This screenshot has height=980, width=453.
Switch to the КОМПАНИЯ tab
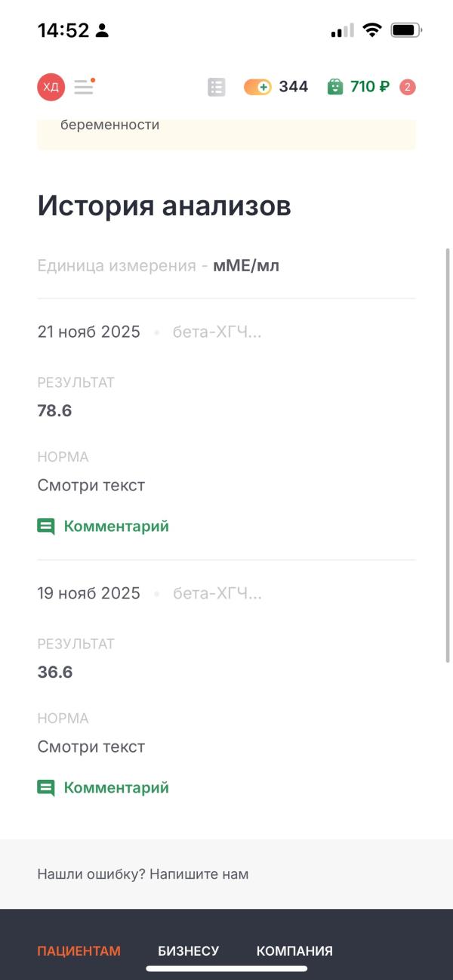click(294, 951)
